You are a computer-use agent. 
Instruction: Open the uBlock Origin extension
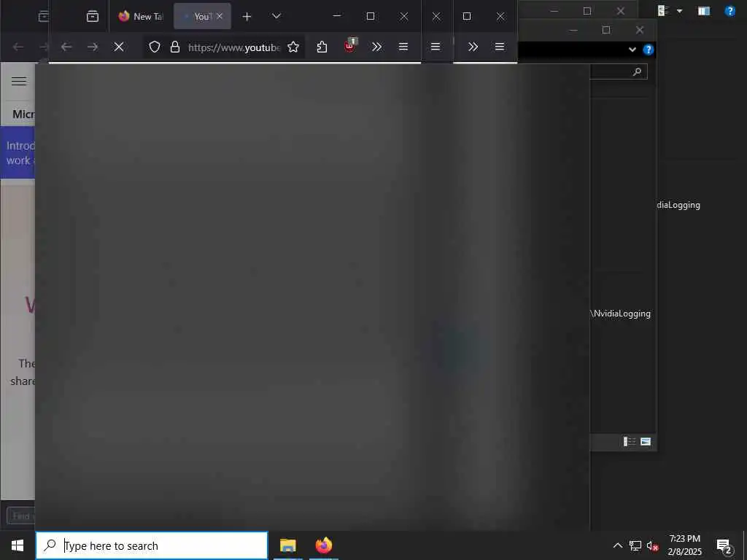[x=350, y=46]
